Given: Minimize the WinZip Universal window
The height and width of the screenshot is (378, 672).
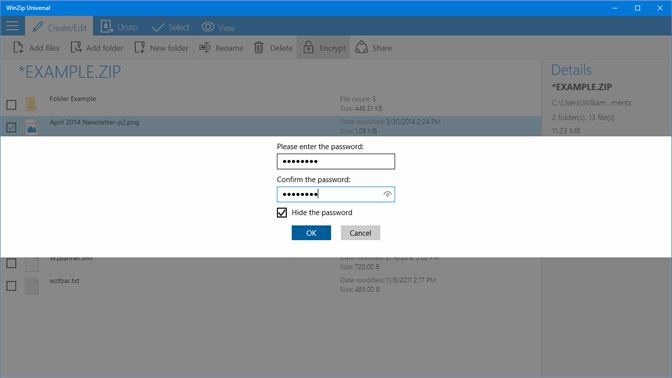Looking at the screenshot, I should tap(615, 8).
